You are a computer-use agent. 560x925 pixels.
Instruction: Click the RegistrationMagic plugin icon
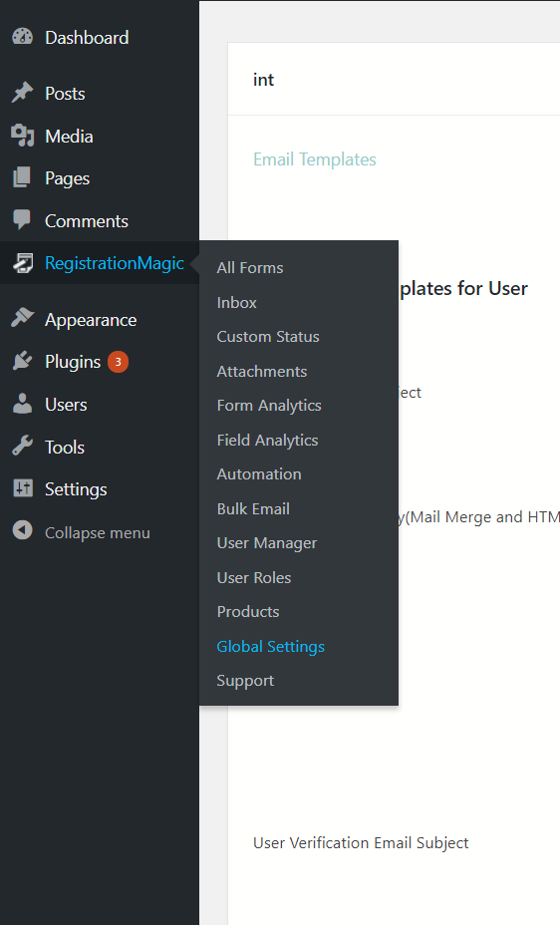pos(22,262)
